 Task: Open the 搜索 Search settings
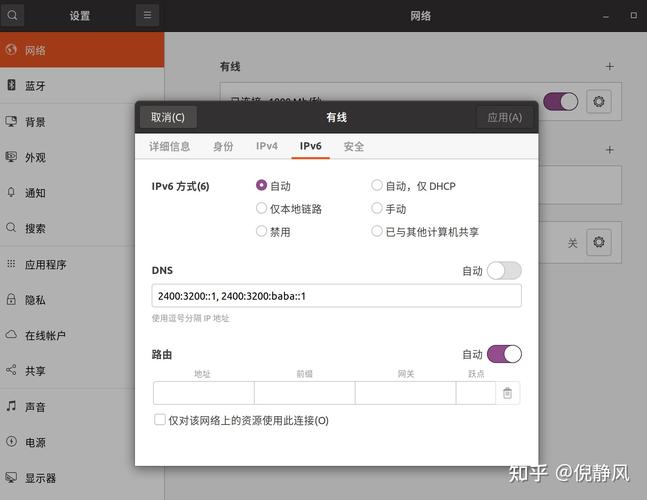(x=82, y=228)
